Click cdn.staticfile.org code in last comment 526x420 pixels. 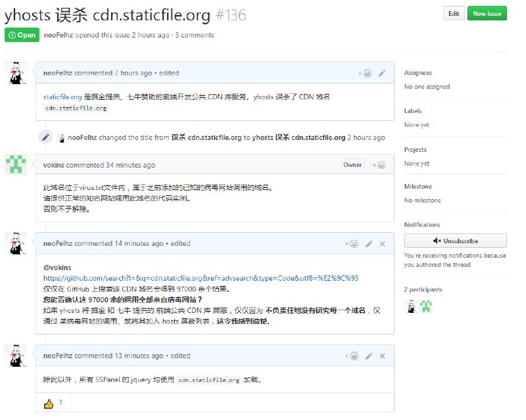(208, 380)
